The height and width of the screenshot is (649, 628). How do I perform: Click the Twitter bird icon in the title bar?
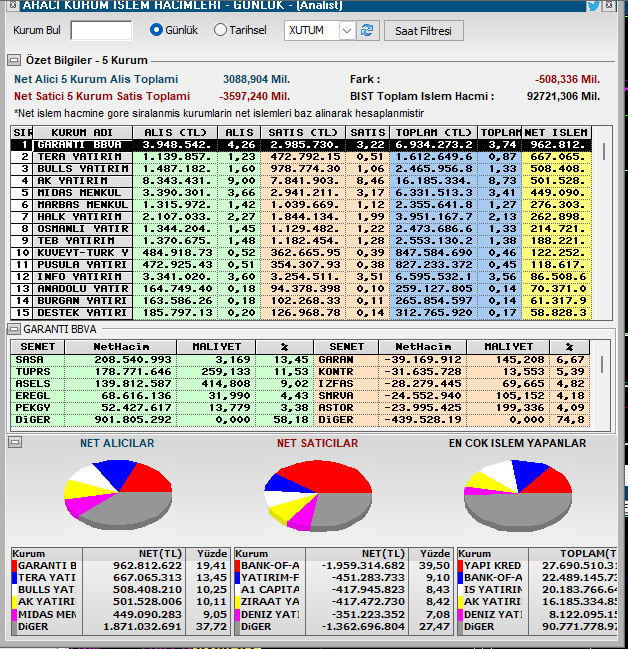click(x=593, y=6)
